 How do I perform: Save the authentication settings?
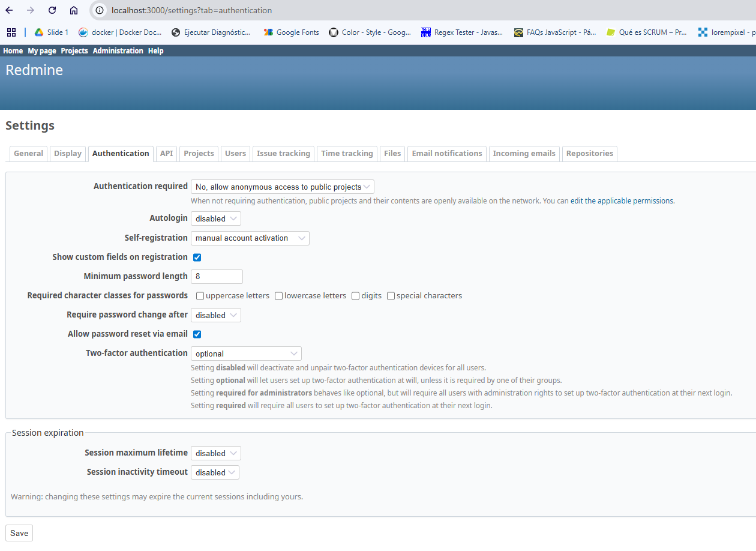19,533
